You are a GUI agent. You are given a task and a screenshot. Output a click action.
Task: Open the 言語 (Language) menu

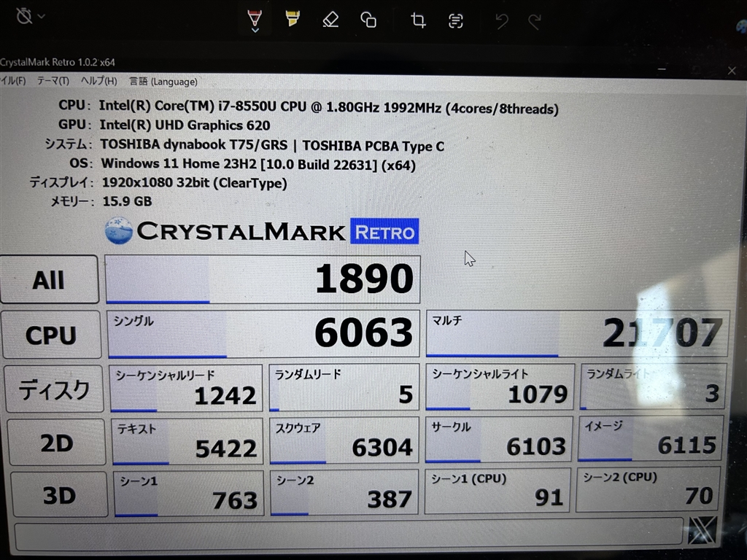(163, 82)
